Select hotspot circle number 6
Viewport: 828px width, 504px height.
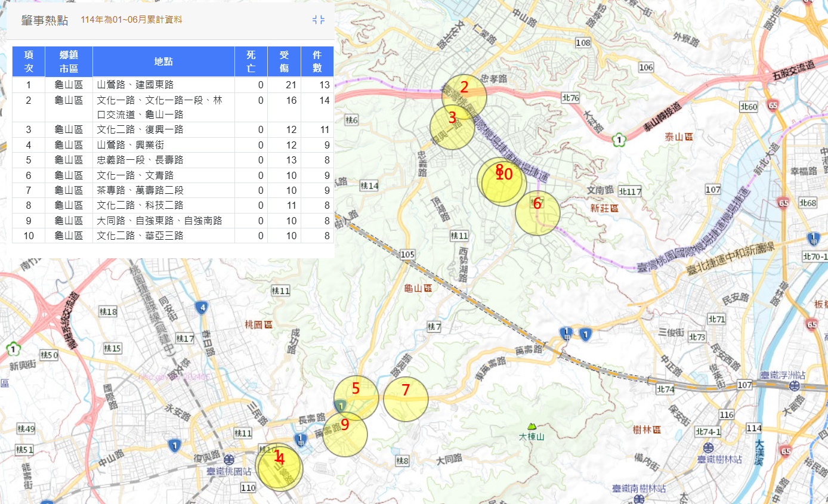[x=537, y=212]
